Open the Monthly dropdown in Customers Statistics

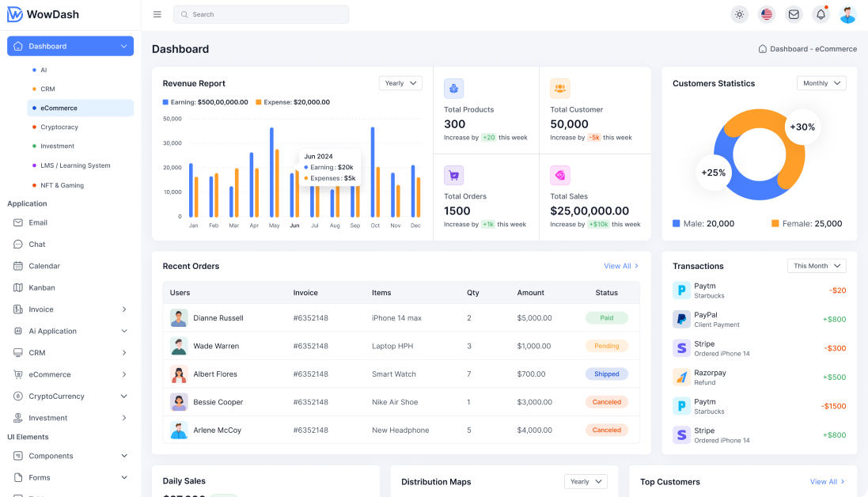tap(821, 83)
